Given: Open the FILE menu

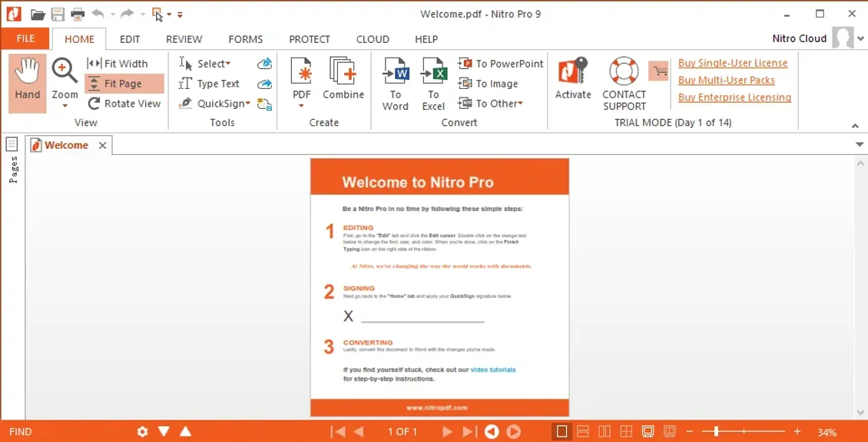Looking at the screenshot, I should click(x=25, y=38).
